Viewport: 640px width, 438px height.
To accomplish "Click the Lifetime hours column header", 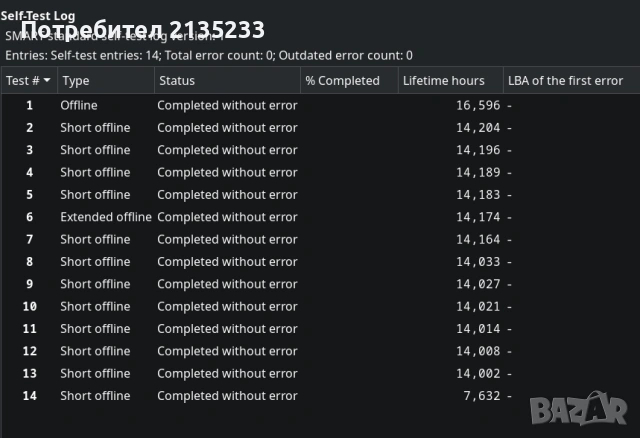I will click(x=444, y=81).
